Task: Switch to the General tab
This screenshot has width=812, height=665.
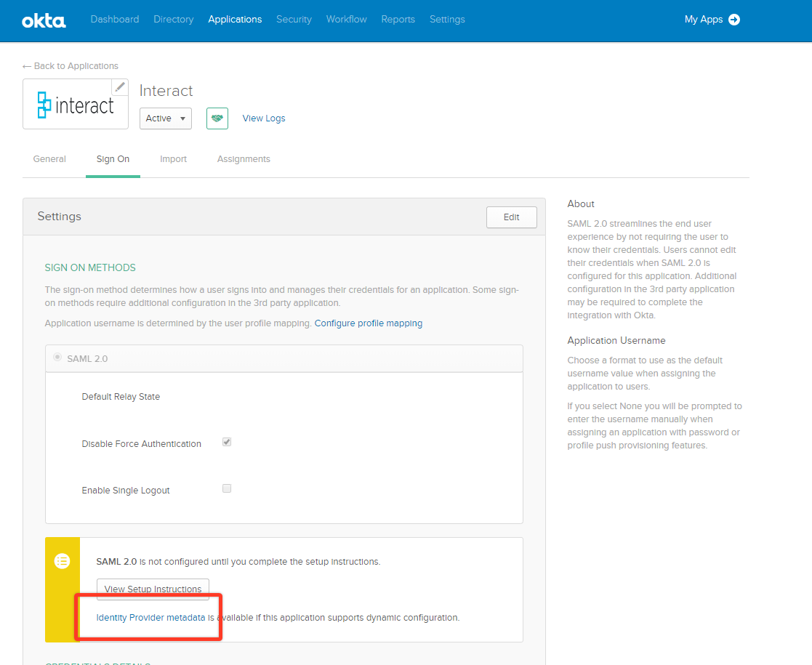Action: (49, 159)
